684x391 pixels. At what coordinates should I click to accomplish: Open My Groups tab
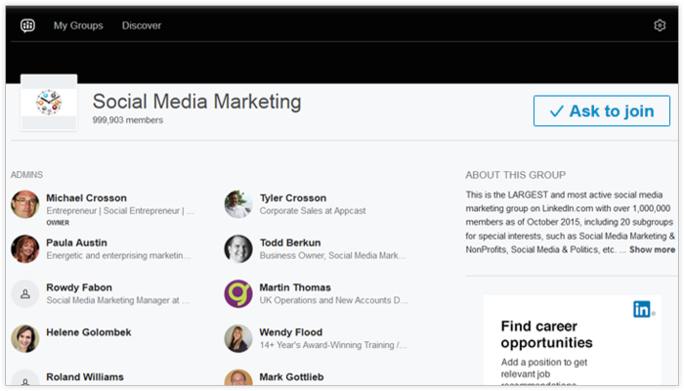pyautogui.click(x=79, y=25)
